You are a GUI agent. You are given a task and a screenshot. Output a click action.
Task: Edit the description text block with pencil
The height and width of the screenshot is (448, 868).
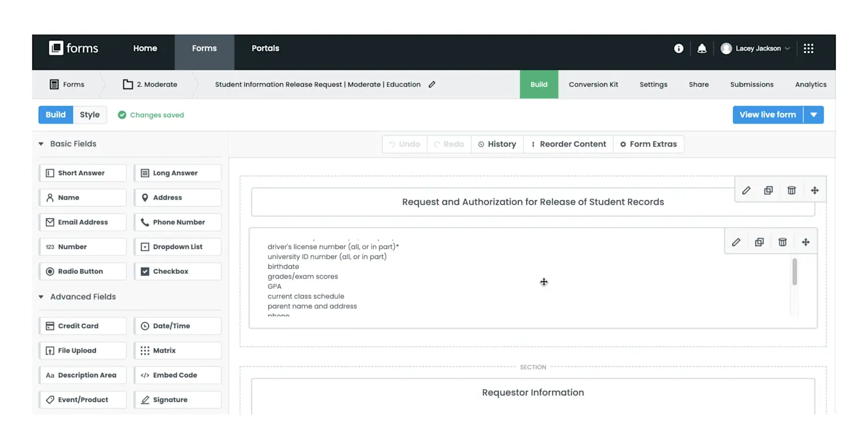tap(736, 242)
